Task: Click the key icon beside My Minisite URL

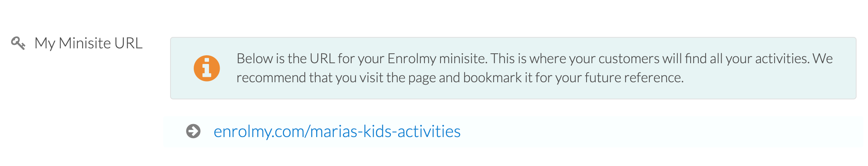Action: (18, 43)
